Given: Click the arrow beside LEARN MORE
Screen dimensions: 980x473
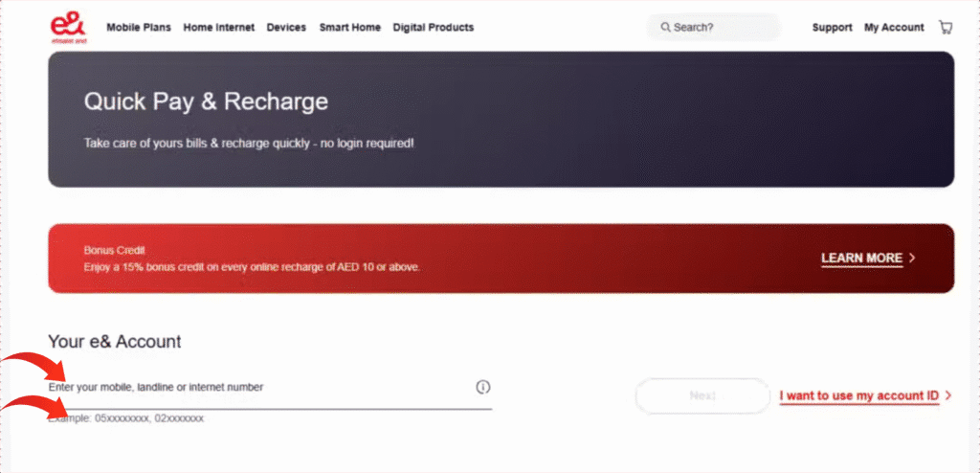Looking at the screenshot, I should coord(913,259).
